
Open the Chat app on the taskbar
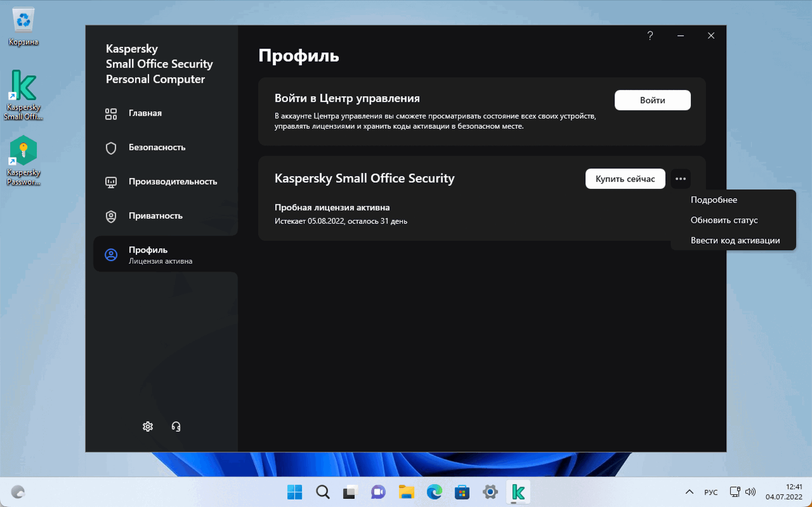[x=378, y=492]
